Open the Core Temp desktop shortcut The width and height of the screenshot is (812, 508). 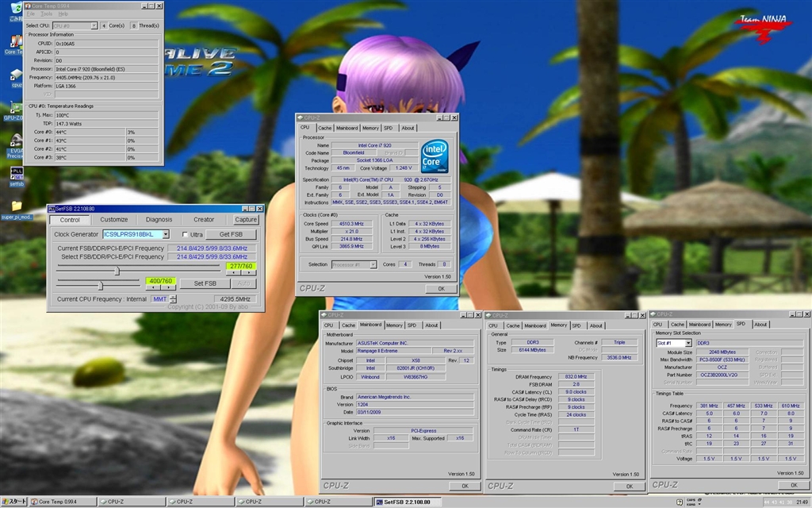16,44
